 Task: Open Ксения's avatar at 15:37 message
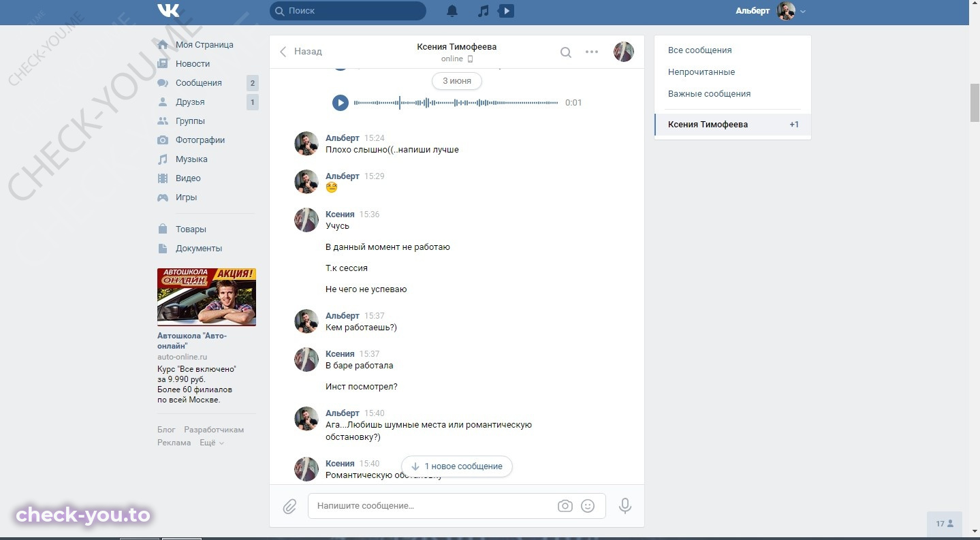(306, 360)
